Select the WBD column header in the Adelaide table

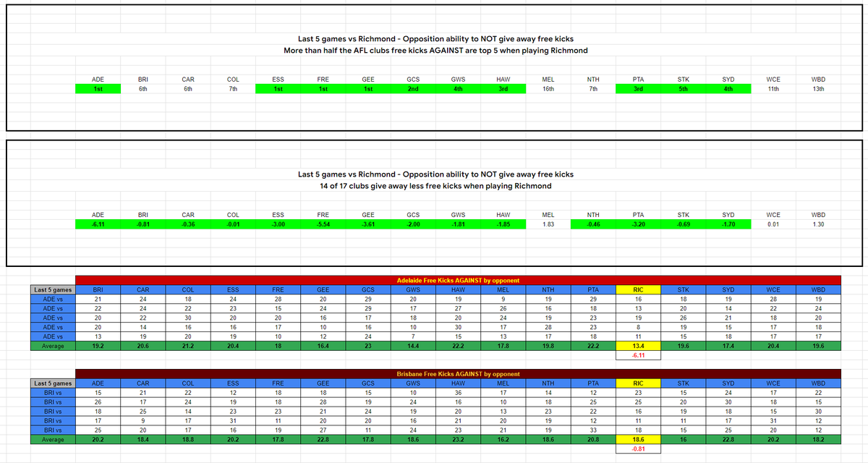818,289
